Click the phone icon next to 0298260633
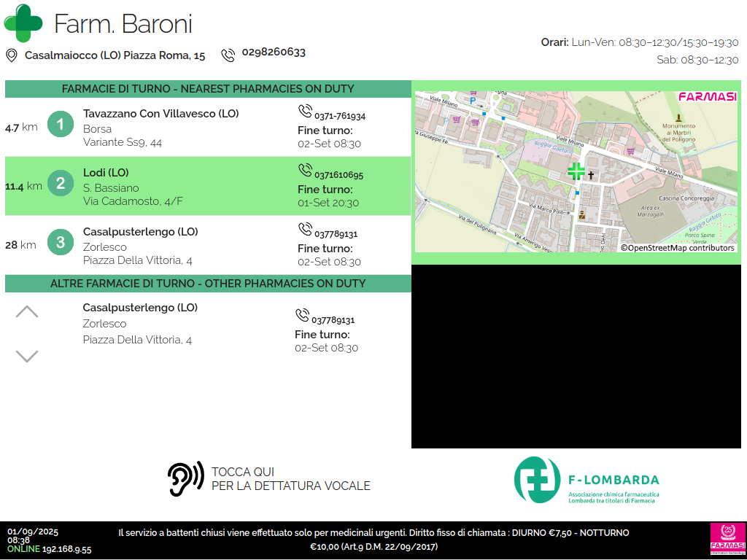 coord(228,55)
